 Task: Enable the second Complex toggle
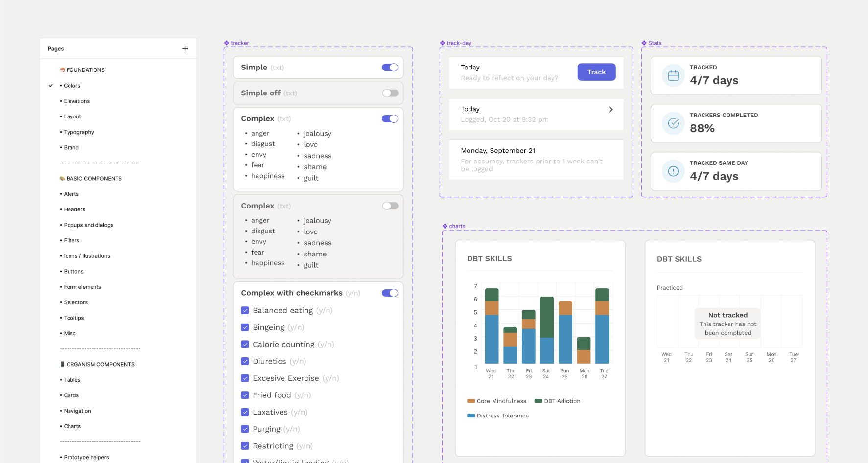(390, 206)
